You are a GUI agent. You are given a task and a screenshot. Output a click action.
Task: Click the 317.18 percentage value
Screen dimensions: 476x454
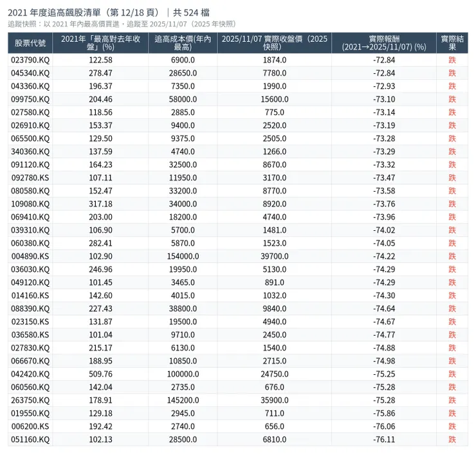(x=100, y=204)
